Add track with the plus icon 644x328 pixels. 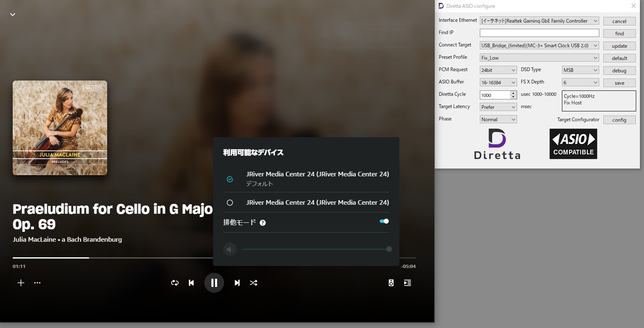21,283
